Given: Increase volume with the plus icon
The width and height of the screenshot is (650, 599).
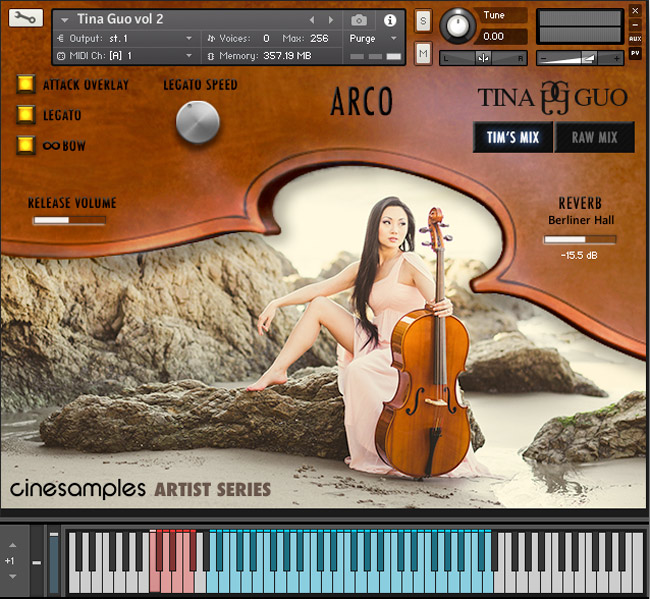Looking at the screenshot, I should 616,58.
